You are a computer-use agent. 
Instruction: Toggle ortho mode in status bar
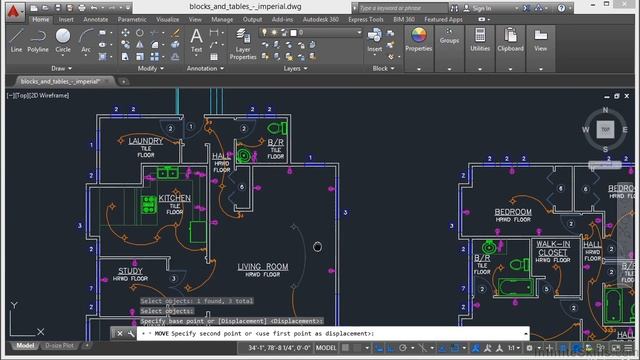click(391, 348)
